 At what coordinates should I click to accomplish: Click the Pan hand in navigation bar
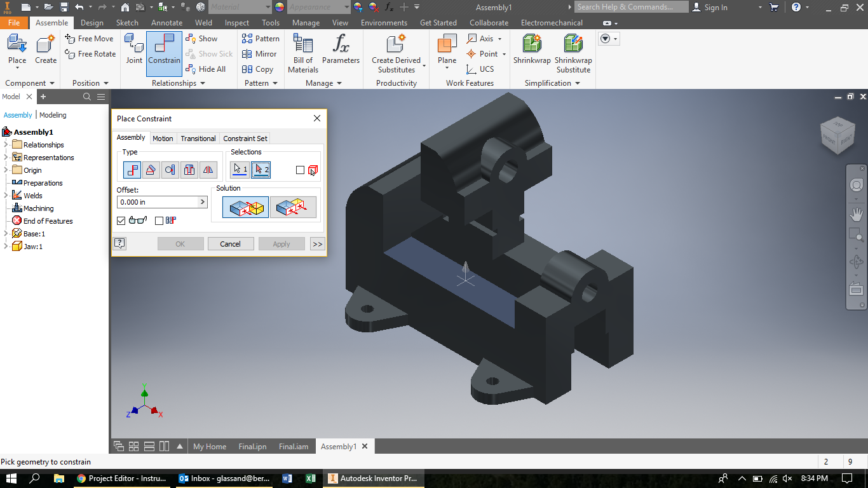857,214
